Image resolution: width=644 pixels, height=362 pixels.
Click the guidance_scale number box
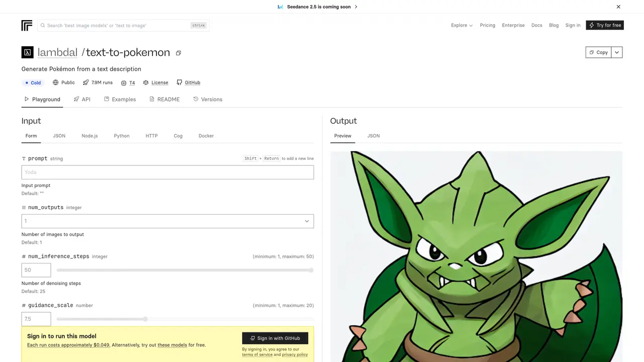(x=36, y=319)
